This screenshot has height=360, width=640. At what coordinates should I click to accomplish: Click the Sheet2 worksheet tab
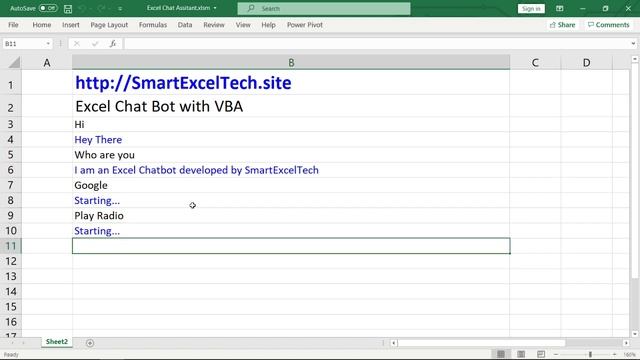tap(57, 342)
